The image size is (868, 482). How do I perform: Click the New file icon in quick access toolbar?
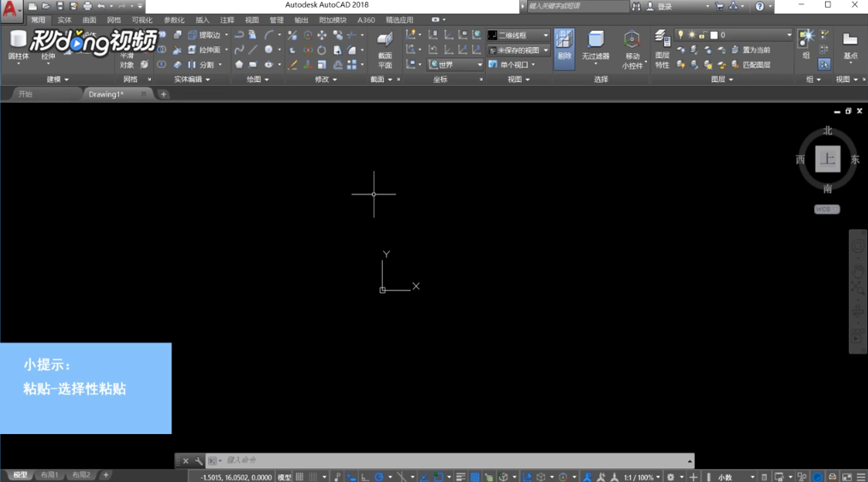[x=33, y=6]
